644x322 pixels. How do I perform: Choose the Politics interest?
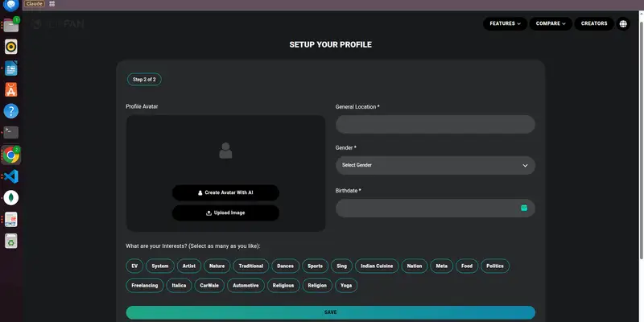coord(495,266)
